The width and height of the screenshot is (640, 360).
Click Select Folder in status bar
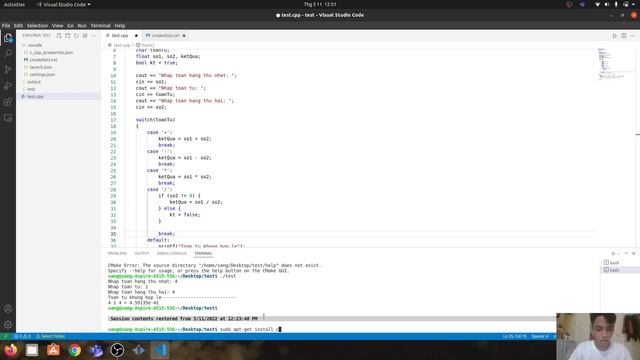point(51,337)
